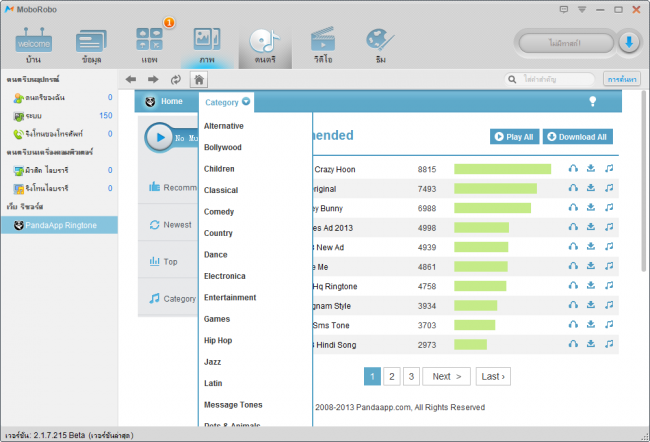Listen to Crazy Hoon via headphone icon
Viewport: 650px width, 442px height.
(x=573, y=168)
